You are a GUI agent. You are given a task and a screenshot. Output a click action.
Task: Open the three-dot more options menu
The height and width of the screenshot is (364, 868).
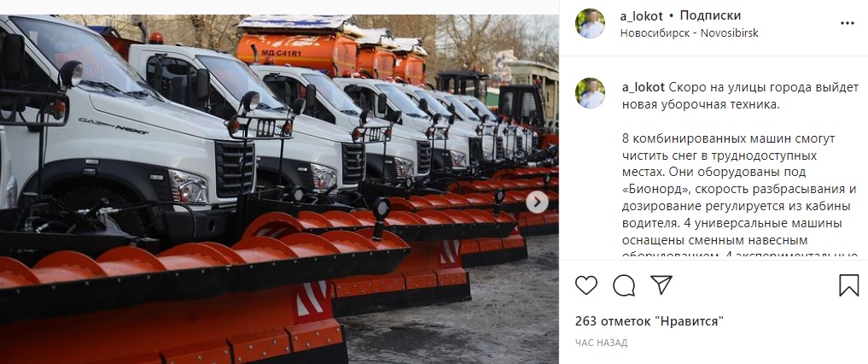[848, 23]
